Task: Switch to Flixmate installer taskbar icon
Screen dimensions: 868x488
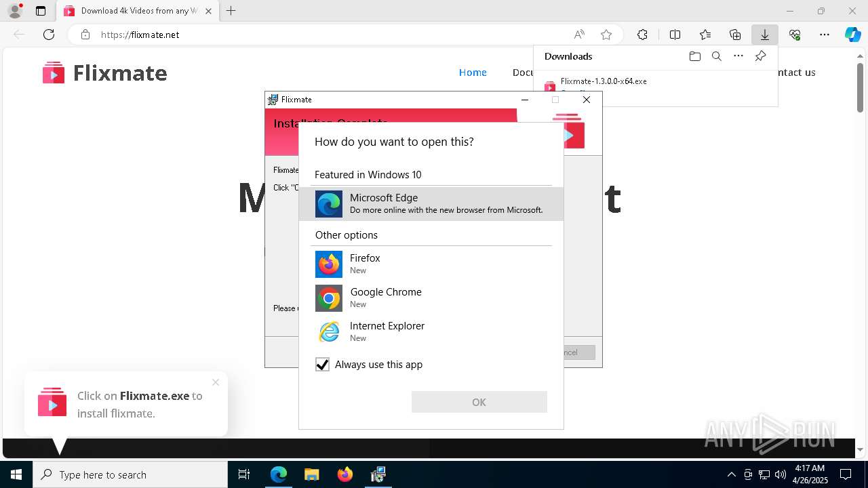Action: tap(378, 474)
